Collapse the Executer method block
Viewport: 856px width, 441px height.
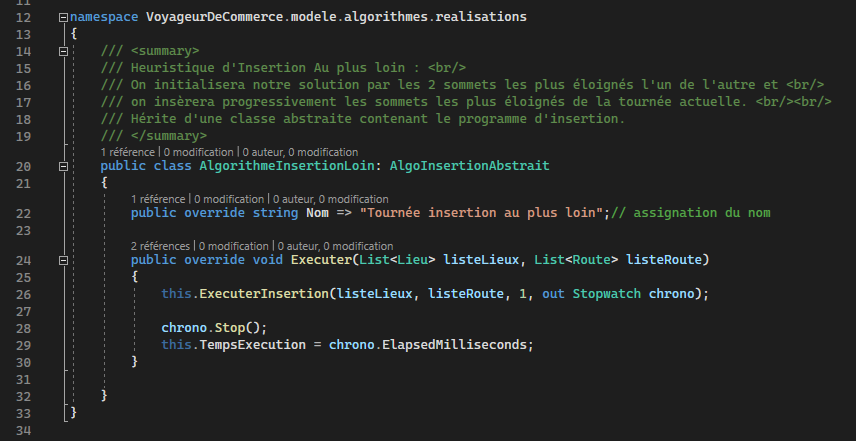point(64,262)
